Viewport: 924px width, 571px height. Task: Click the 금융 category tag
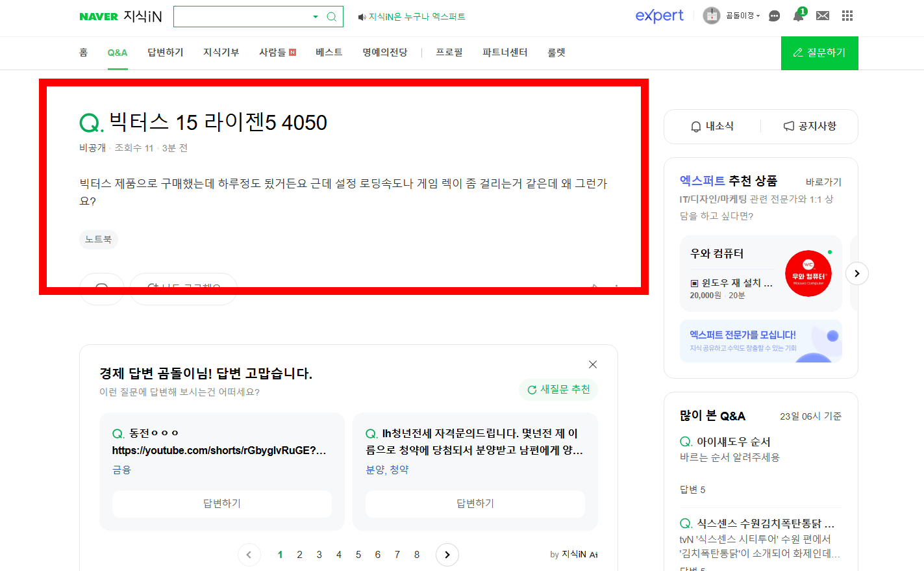click(121, 470)
